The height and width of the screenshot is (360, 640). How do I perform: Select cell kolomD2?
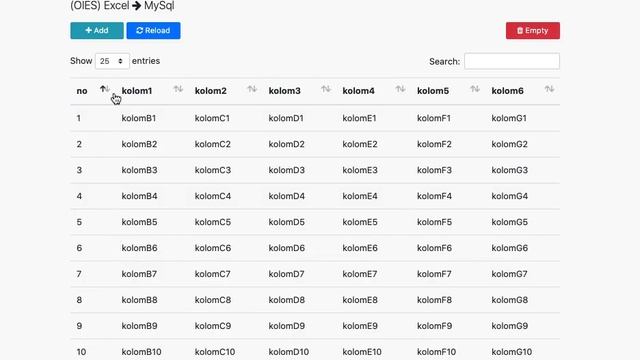tap(287, 144)
